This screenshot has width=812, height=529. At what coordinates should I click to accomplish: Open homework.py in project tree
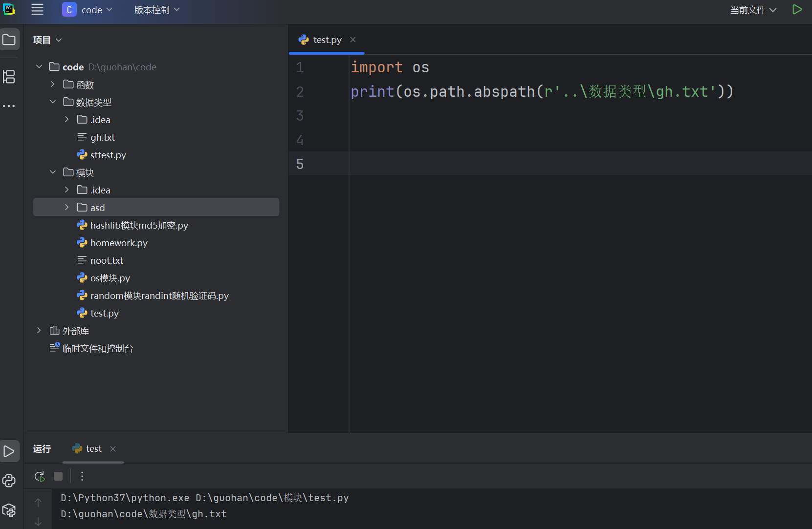[x=119, y=243]
